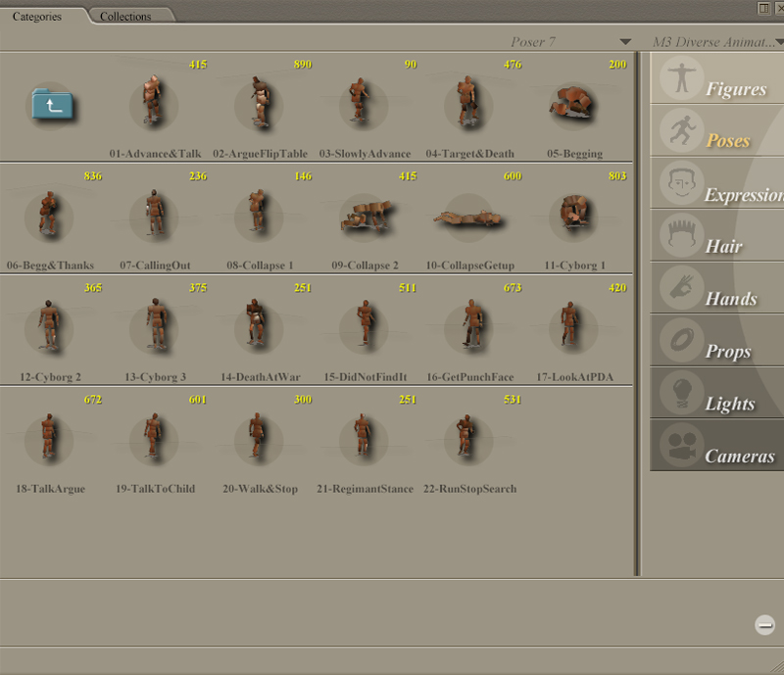Click the panel dock icon at top right
The height and width of the screenshot is (675, 784).
pos(763,8)
